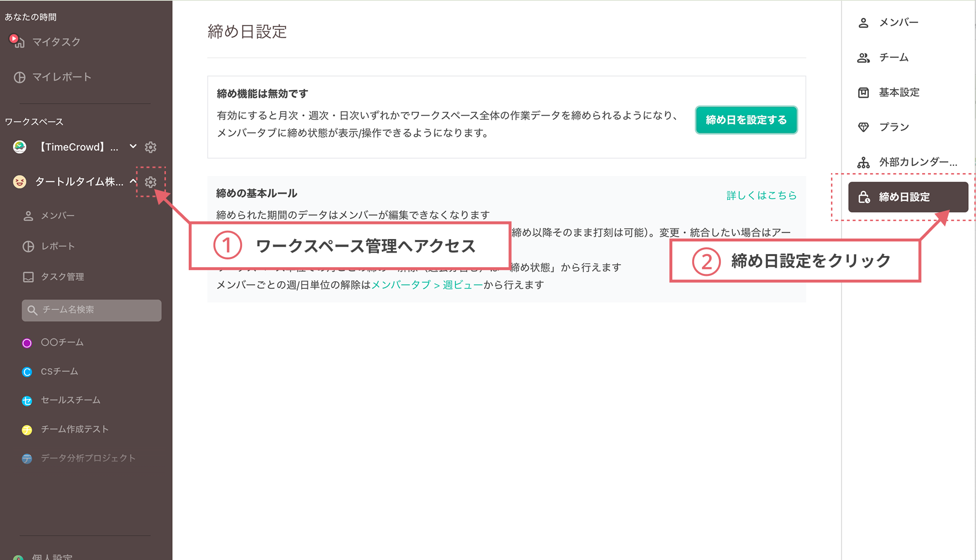Click the 締め日を設定する button

(746, 120)
